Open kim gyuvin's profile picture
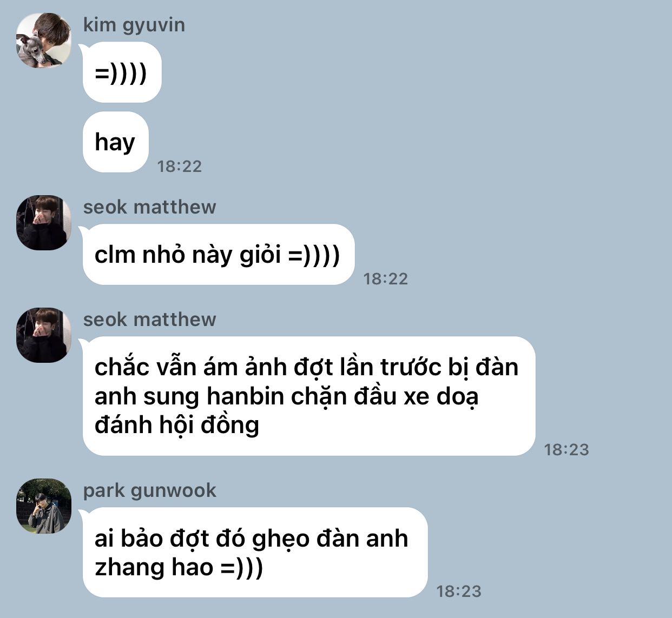 coord(44,41)
